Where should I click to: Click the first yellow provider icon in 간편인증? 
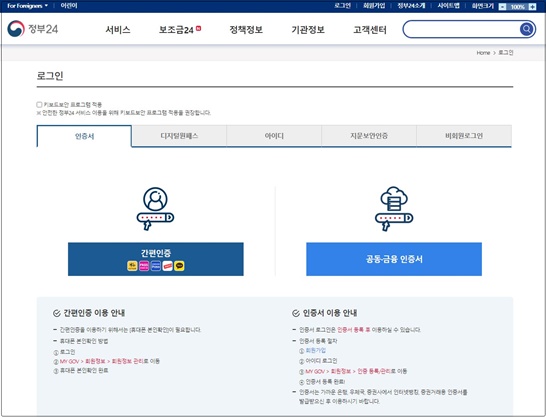click(132, 266)
